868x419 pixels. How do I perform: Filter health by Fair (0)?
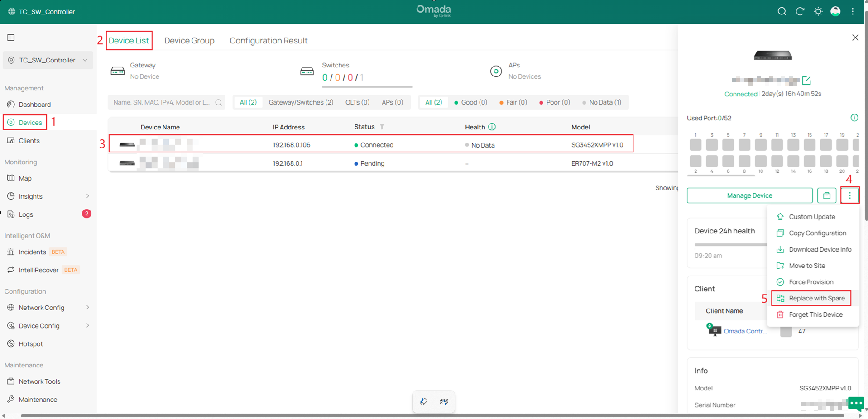click(x=513, y=102)
